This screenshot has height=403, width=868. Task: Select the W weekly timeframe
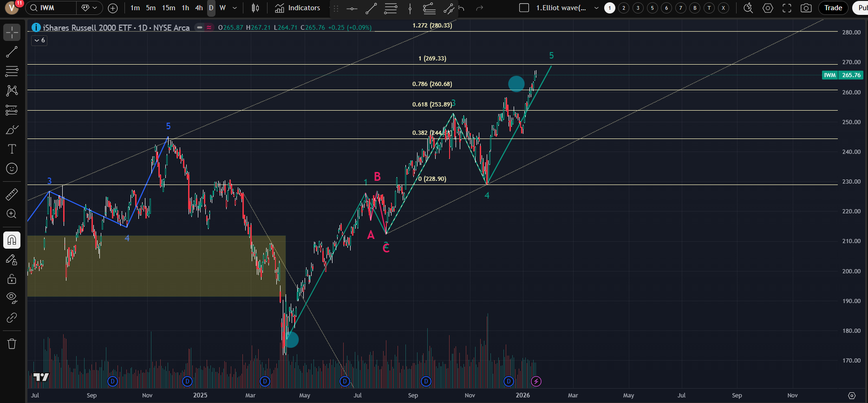point(222,8)
